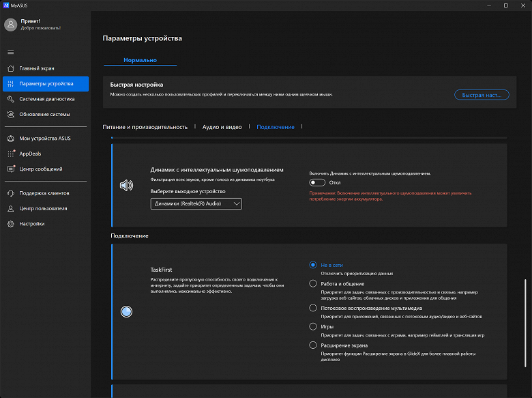Open Центр сообщений message icon
Viewport: 532px width, 398px height.
coord(11,169)
